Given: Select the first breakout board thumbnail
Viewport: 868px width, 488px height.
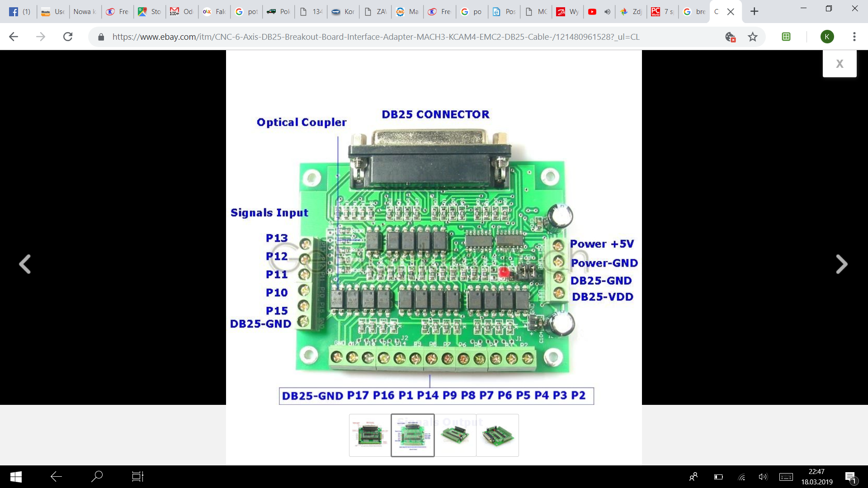Looking at the screenshot, I should pos(370,435).
